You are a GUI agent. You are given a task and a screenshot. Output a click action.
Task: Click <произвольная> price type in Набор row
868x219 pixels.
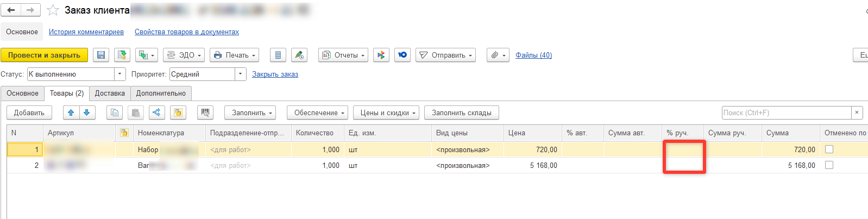coord(467,149)
